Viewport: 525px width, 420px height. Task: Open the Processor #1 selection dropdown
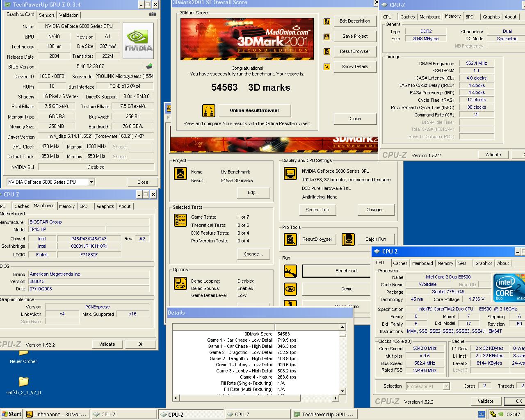point(446,386)
